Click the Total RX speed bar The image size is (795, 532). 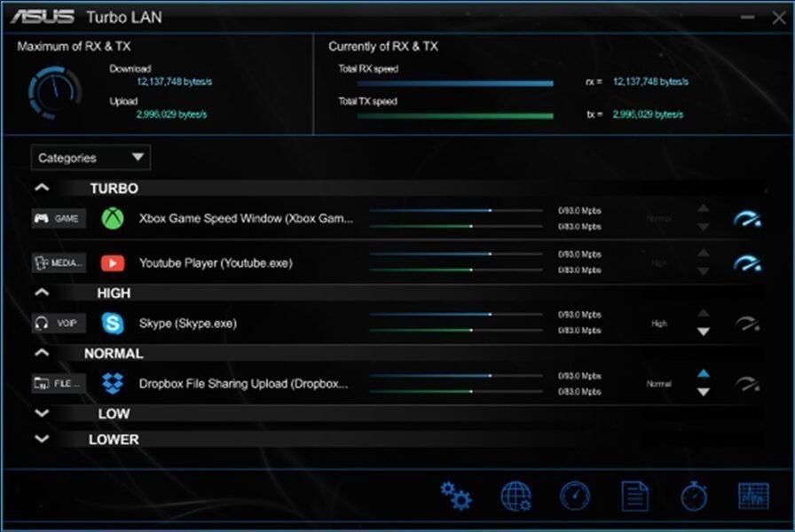coord(455,83)
